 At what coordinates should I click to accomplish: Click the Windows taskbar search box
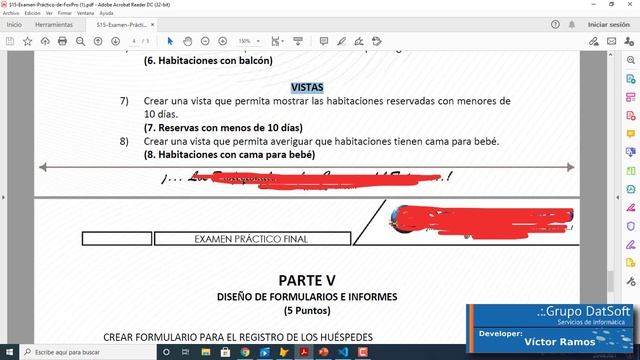pyautogui.click(x=88, y=352)
